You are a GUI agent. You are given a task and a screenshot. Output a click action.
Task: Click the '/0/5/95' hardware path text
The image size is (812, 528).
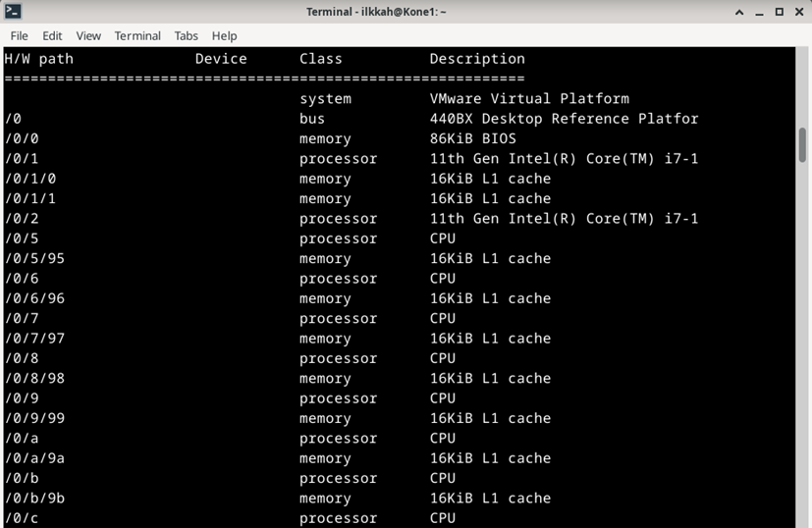click(34, 258)
